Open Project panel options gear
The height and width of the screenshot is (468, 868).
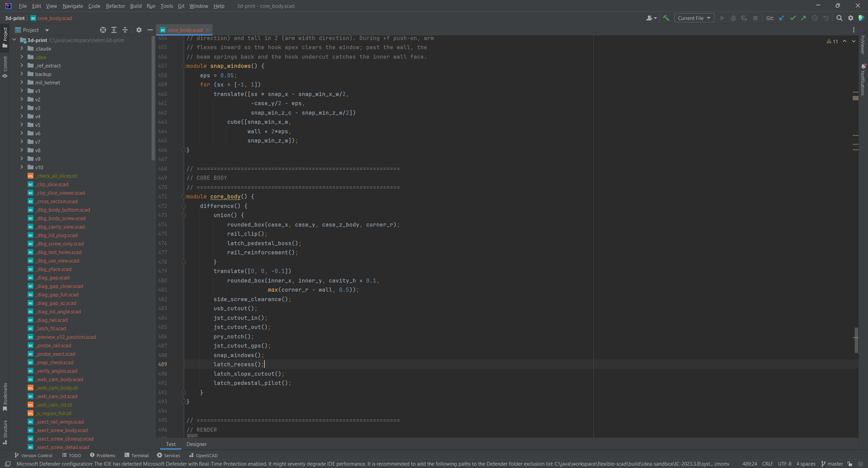pyautogui.click(x=139, y=30)
